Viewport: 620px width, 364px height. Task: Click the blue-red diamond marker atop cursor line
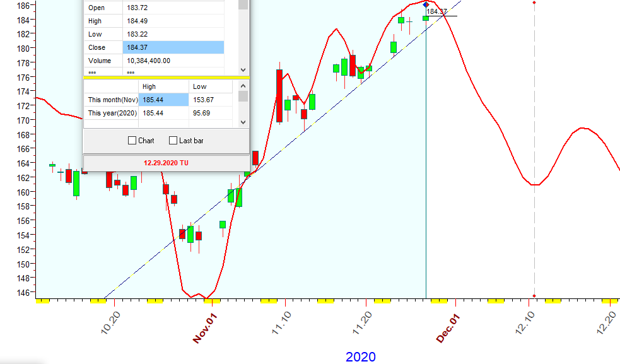(426, 5)
